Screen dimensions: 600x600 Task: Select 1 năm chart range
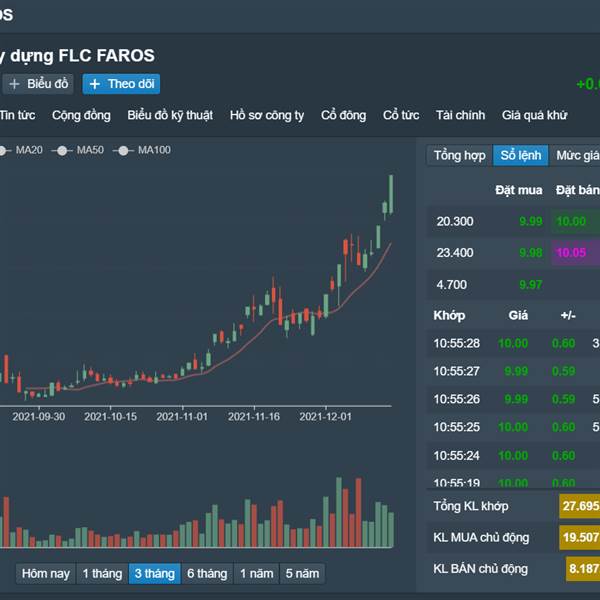pos(257,574)
